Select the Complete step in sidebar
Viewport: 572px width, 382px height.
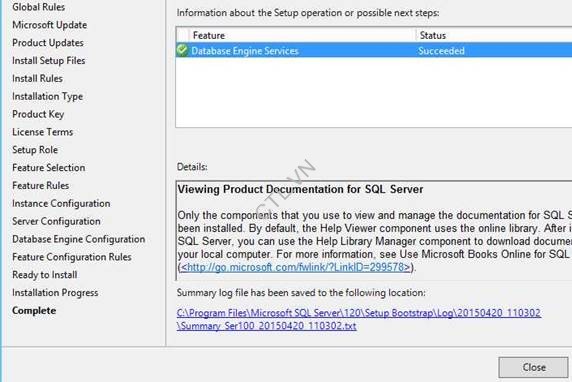34,310
